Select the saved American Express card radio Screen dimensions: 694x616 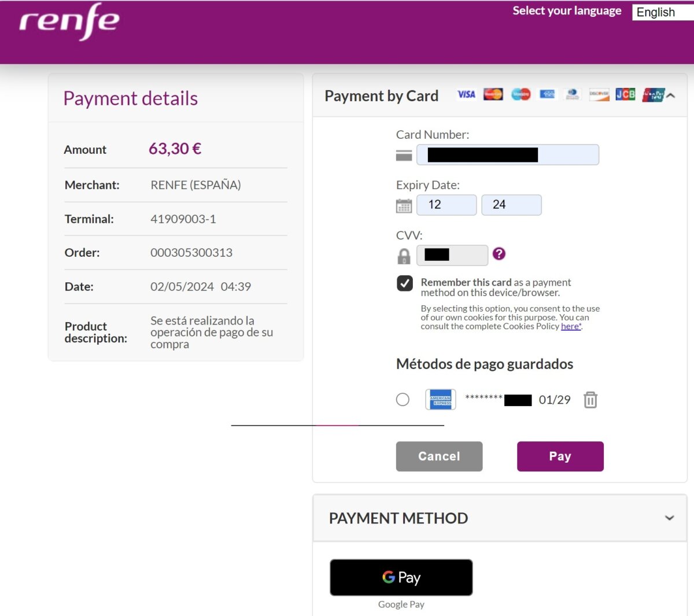click(403, 400)
